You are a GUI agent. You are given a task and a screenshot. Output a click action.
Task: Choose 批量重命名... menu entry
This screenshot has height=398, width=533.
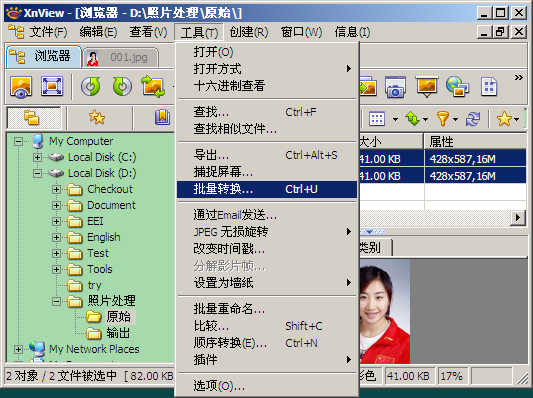point(267,309)
